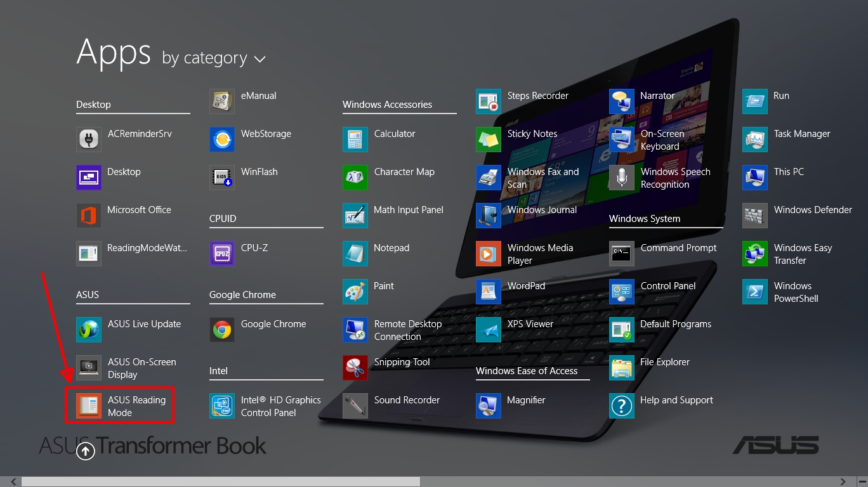Viewport: 868px width, 487px height.
Task: Click the scrollbar right arrow
Action: pyautogui.click(x=843, y=482)
